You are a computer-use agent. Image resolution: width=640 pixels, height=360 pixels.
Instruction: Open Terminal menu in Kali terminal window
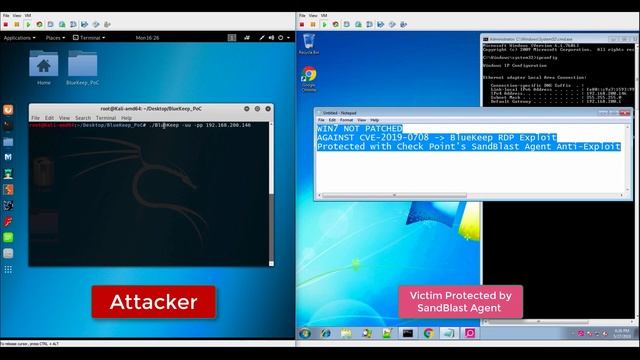pos(106,118)
